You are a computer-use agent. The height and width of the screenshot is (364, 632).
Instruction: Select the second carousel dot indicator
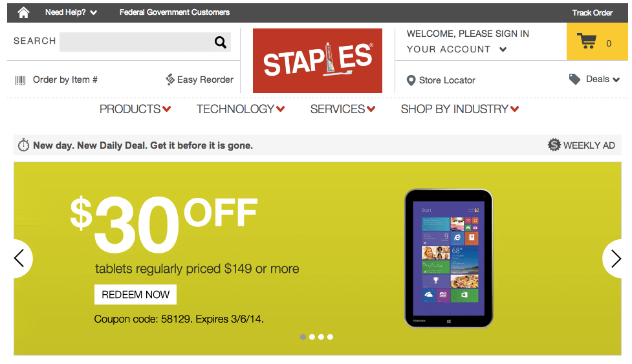(x=312, y=337)
